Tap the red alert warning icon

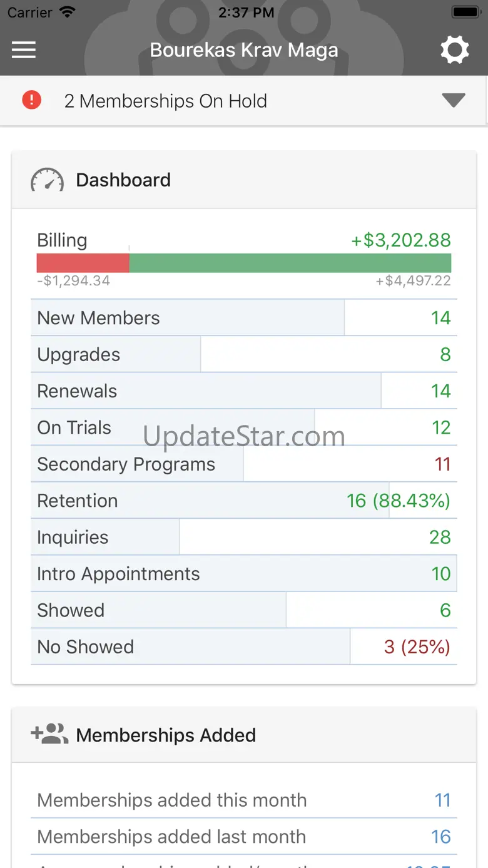31,100
